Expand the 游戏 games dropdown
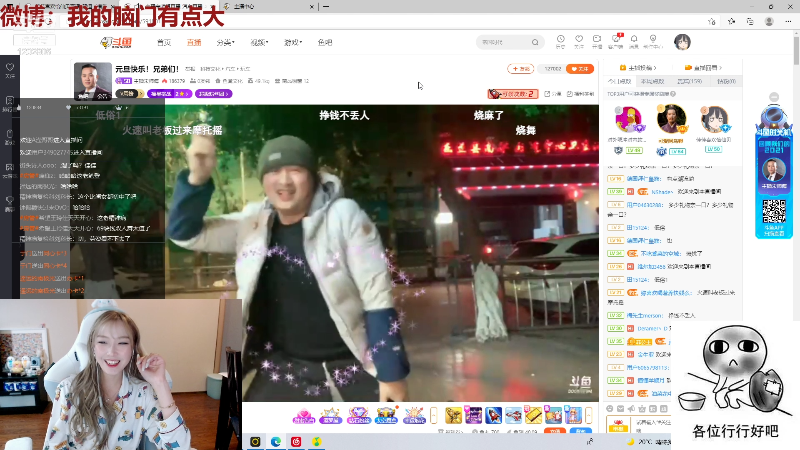 [293, 42]
